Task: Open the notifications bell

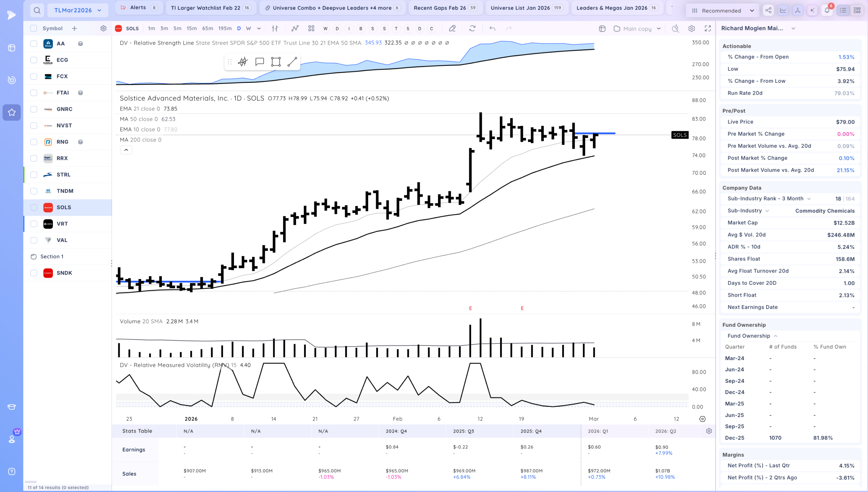Action: click(827, 10)
